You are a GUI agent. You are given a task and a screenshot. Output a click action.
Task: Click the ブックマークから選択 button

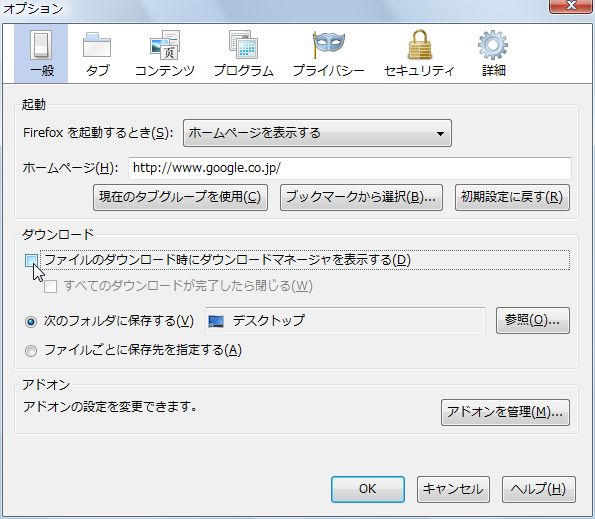(x=361, y=197)
